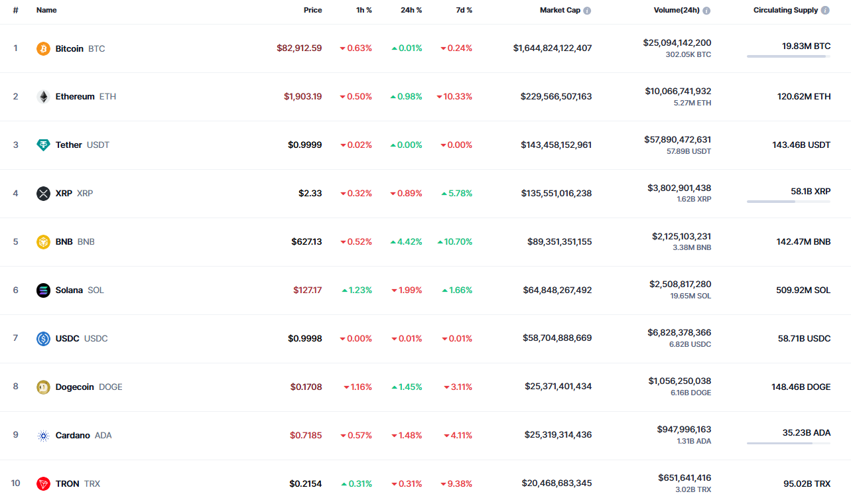851x504 pixels.
Task: Click Bitcoin price $82,912.59
Action: [299, 48]
